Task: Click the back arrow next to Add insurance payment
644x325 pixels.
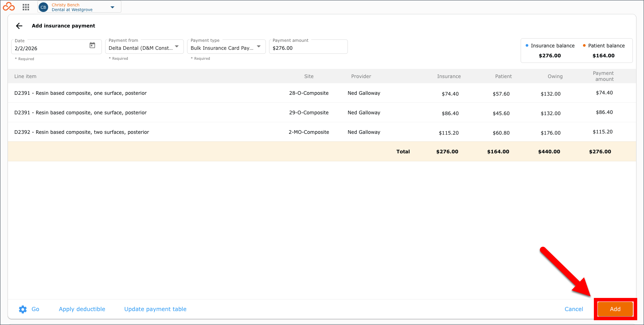Action: (19, 26)
